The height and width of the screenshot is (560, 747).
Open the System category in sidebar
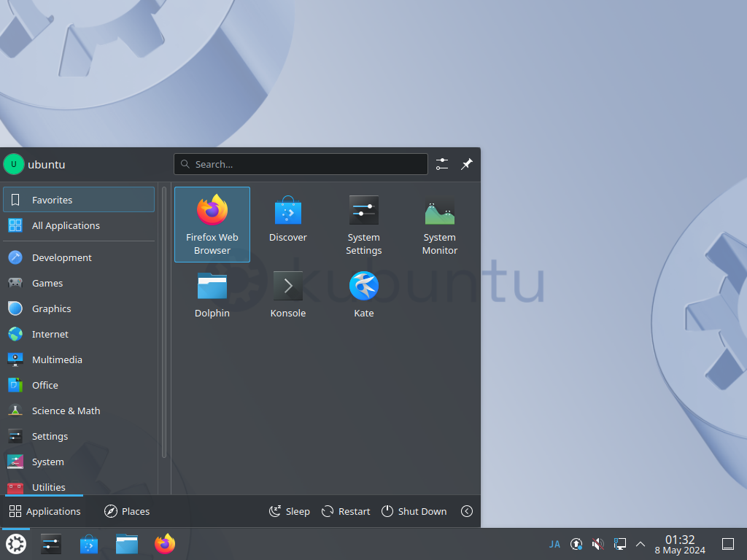79,462
